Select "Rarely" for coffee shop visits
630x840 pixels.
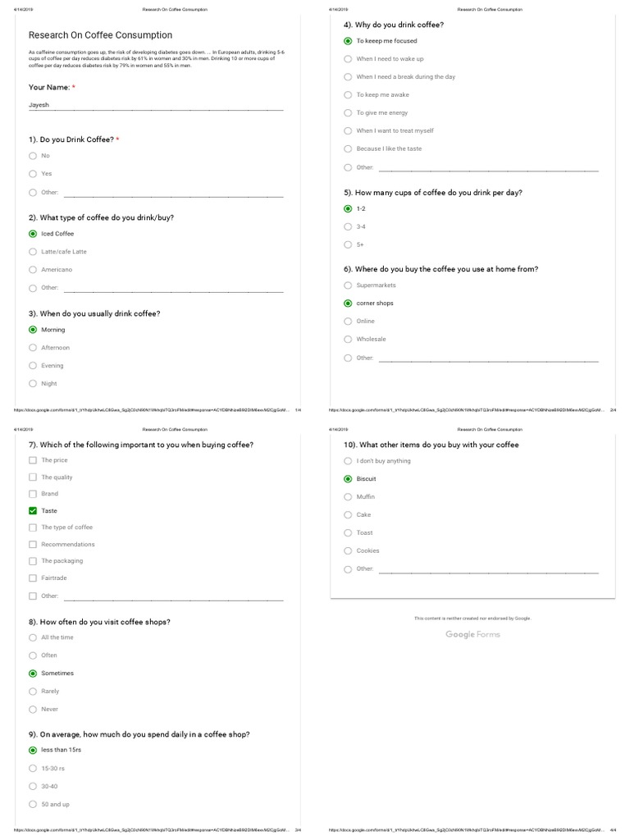click(33, 692)
